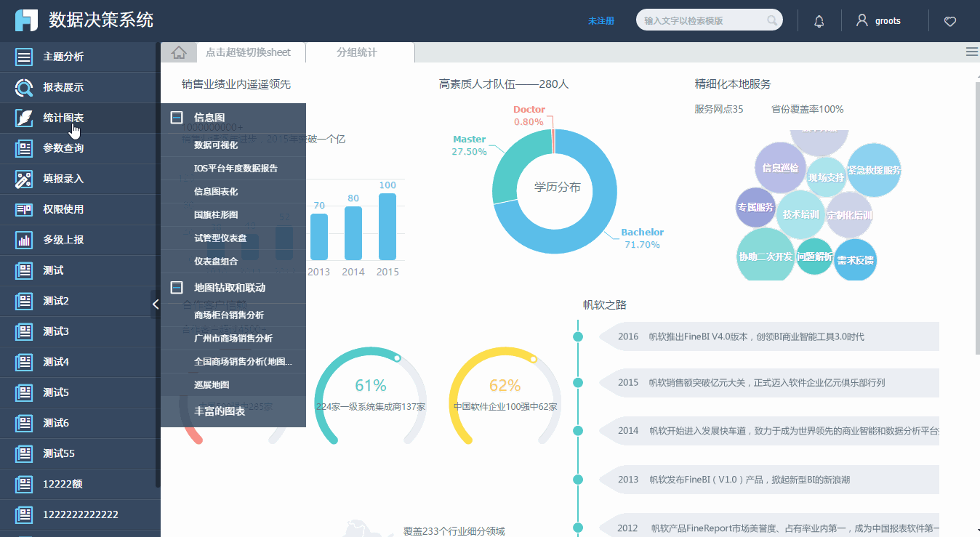
Task: Open 广州市商场销售分析 report
Action: (233, 339)
